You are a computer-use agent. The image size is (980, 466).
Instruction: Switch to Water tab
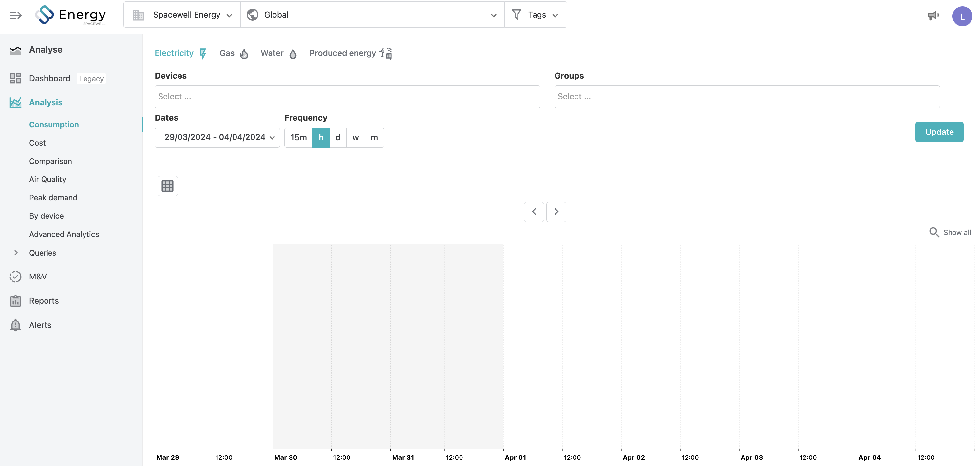click(278, 53)
